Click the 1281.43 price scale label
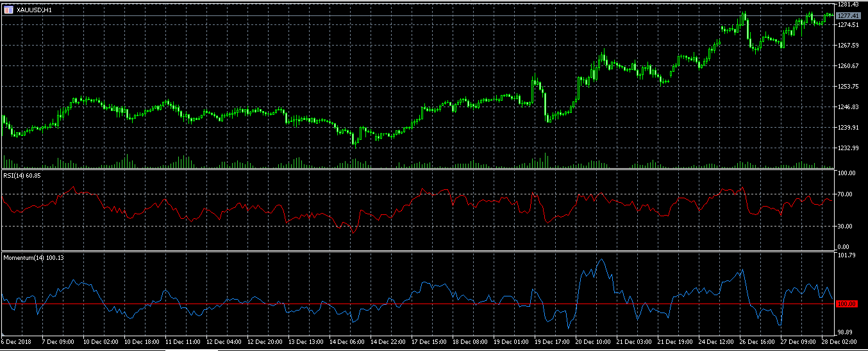The width and height of the screenshot is (868, 351). 848,4
